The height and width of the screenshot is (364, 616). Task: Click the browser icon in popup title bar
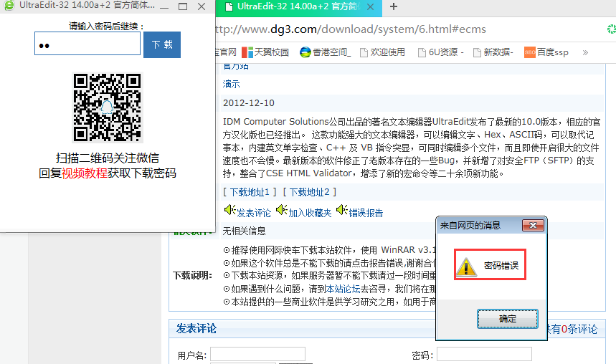tap(9, 6)
